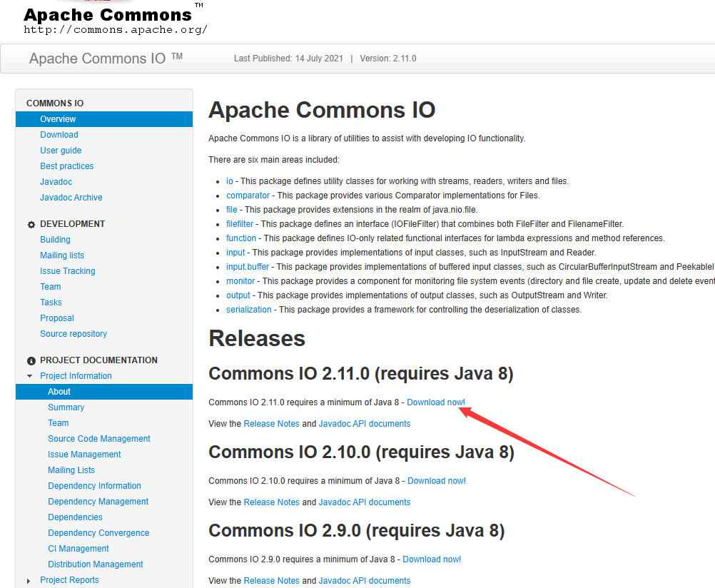The width and height of the screenshot is (715, 588).
Task: Open Javadoc Archive
Action: (71, 198)
